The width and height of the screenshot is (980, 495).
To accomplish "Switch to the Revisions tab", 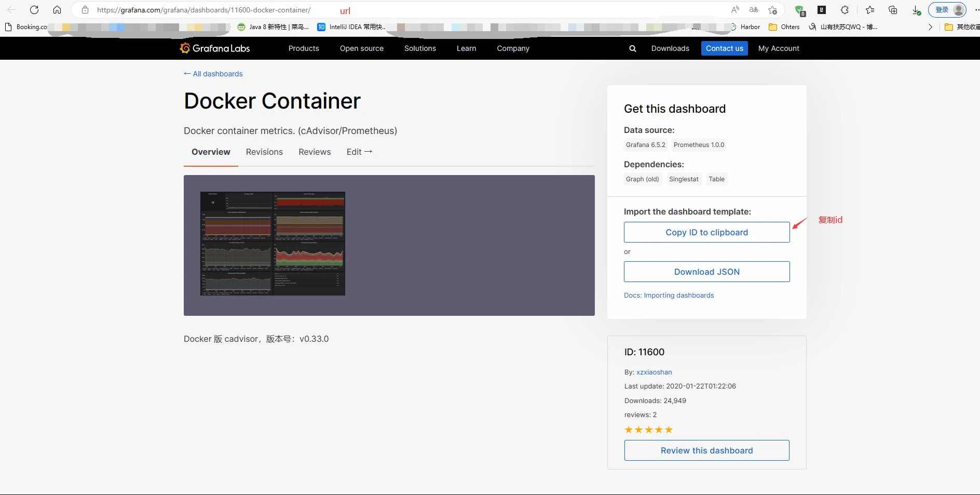I will 264,152.
